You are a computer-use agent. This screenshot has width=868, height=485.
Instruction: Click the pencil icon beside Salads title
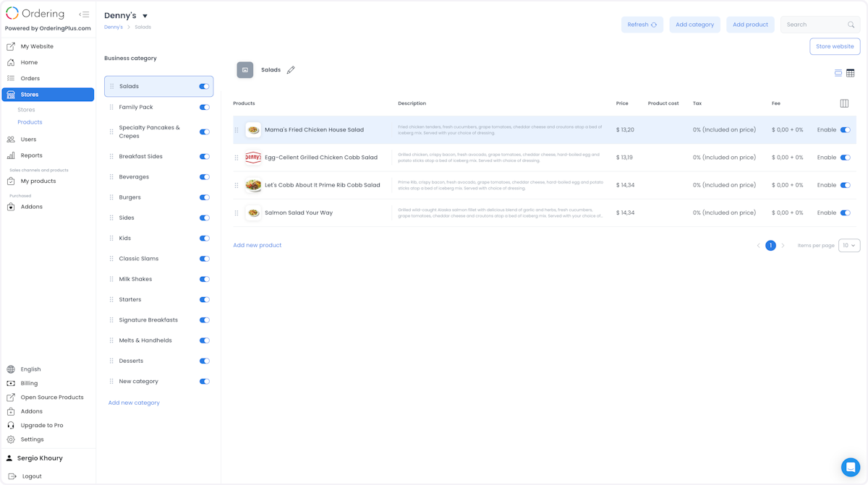[x=291, y=70]
